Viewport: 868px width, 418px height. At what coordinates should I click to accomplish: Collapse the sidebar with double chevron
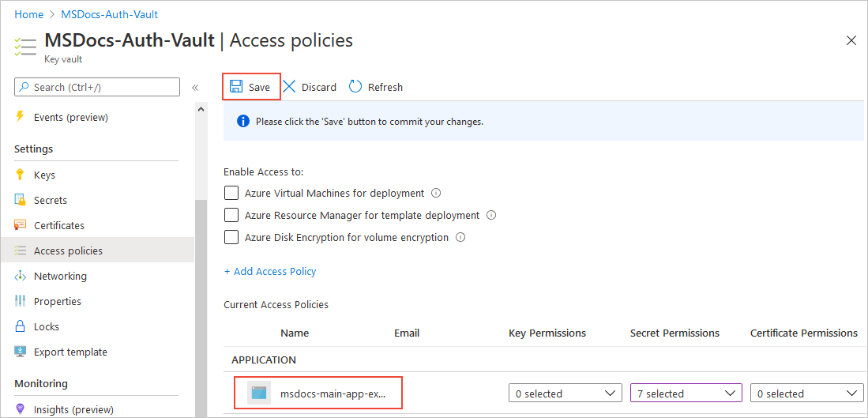point(195,87)
